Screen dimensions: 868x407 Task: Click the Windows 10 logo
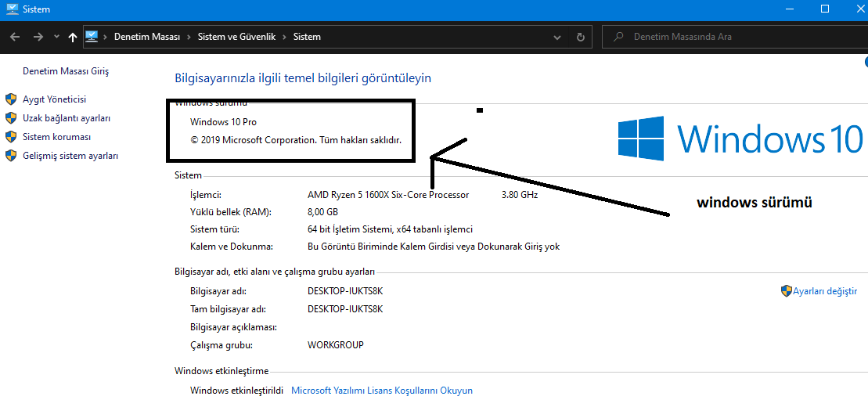(740, 138)
